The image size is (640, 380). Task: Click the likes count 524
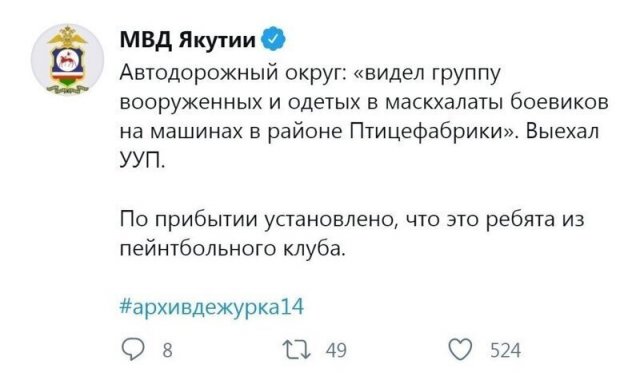[x=505, y=350]
